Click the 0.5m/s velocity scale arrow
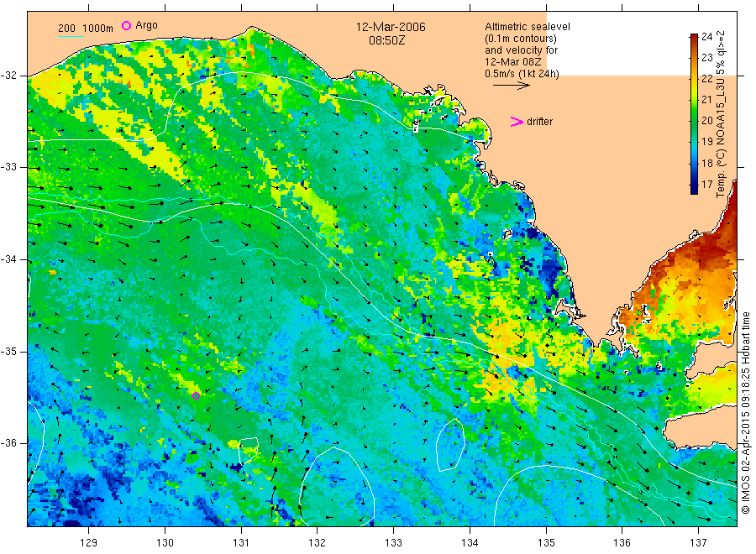 tap(511, 86)
